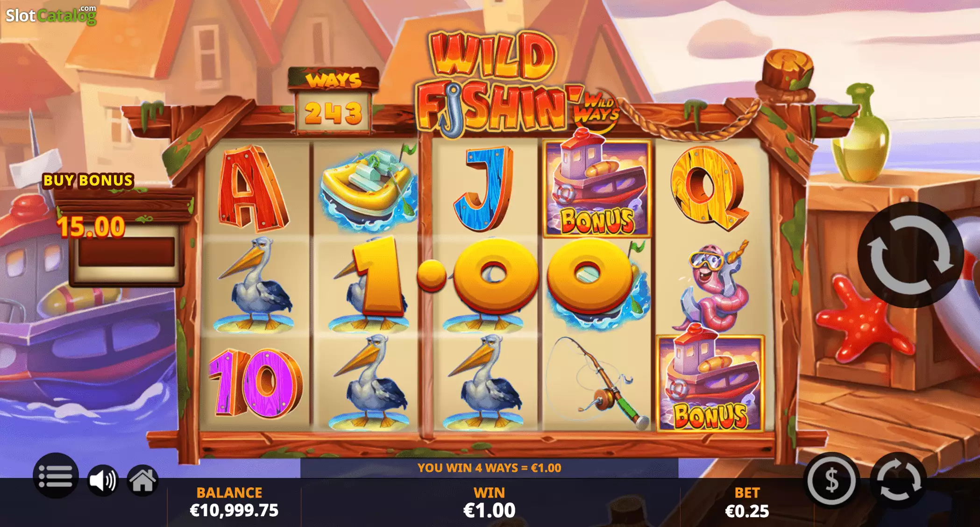Click the large spin button
Image resolution: width=980 pixels, height=527 pixels.
click(x=910, y=255)
